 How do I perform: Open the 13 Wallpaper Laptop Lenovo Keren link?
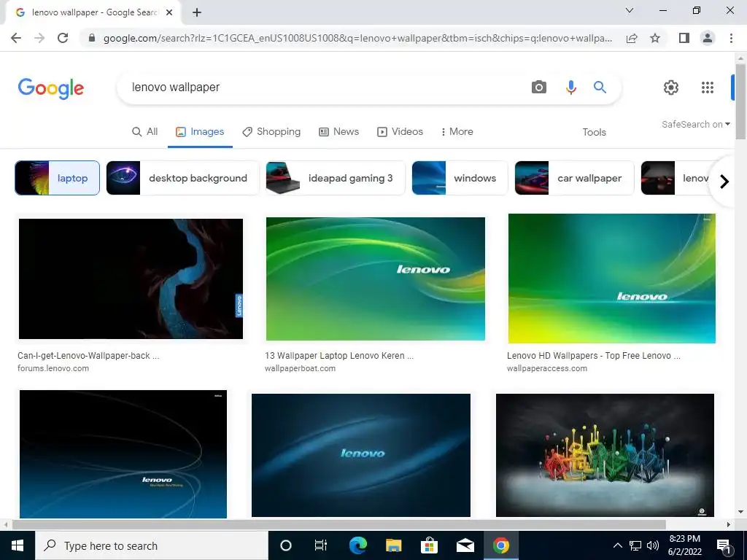tap(339, 356)
